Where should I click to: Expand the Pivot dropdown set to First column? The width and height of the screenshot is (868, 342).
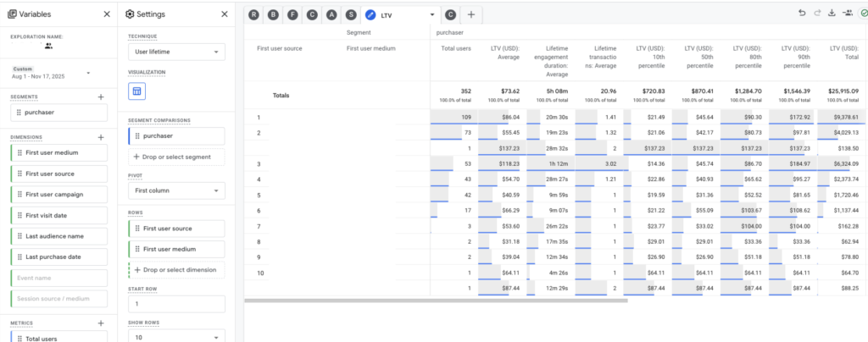point(176,192)
